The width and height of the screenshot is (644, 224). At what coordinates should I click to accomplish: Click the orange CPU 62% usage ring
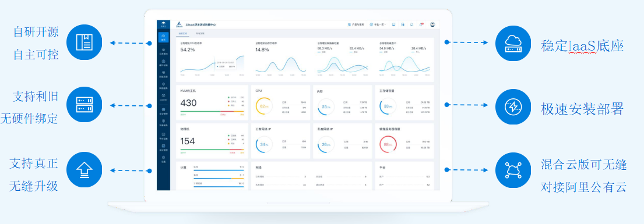pos(263,106)
